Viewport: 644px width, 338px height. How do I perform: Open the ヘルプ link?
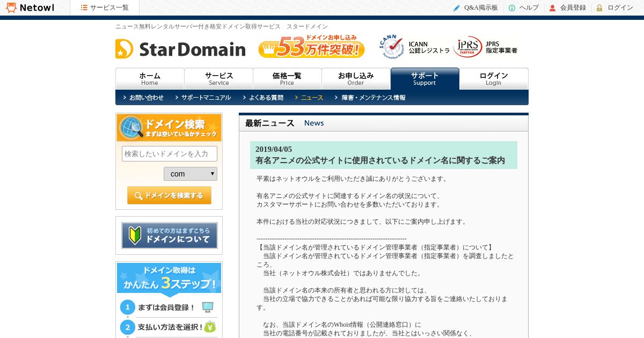(x=529, y=8)
